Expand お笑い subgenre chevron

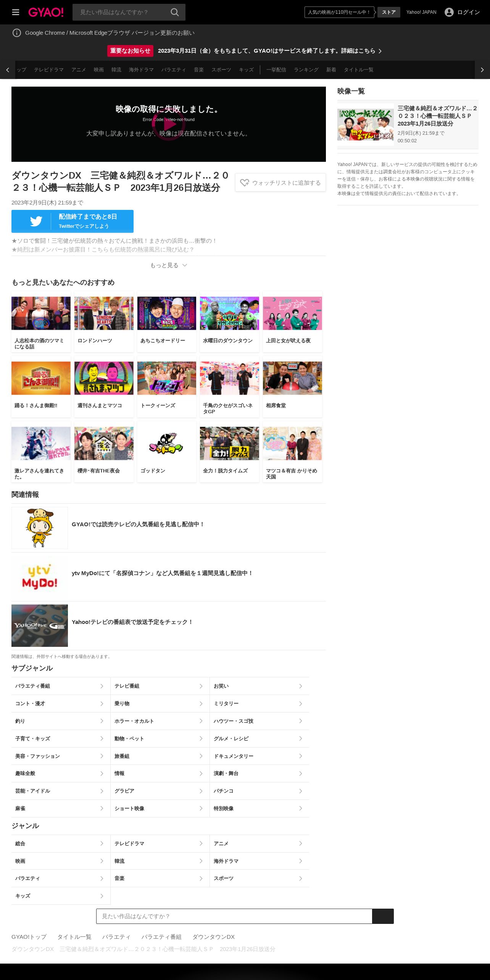click(x=301, y=686)
